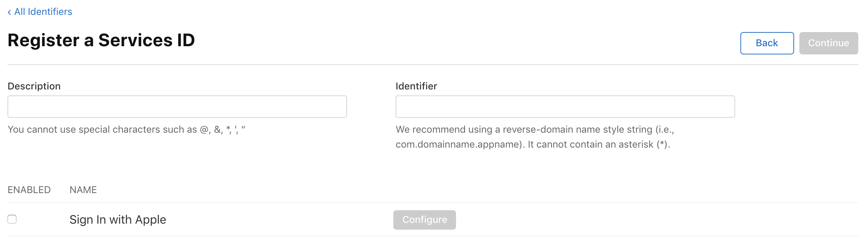Click the special characters hint under Description
Viewport: 868px width, 246px height.
pos(126,130)
